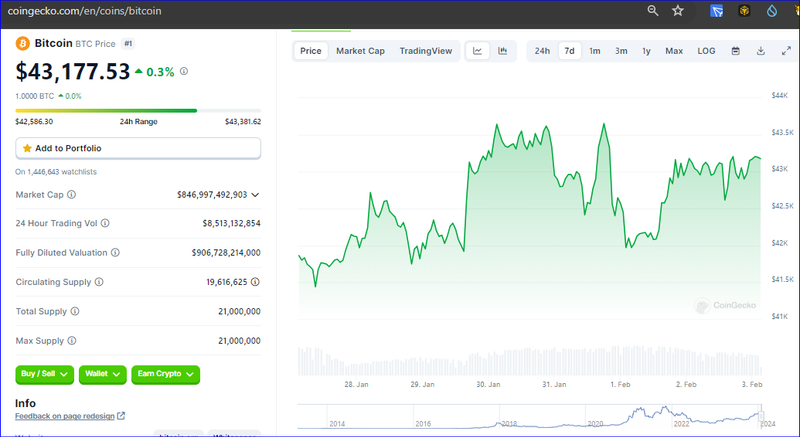The image size is (800, 437).
Task: Open the blue cursor extension icon
Action: coord(716,11)
